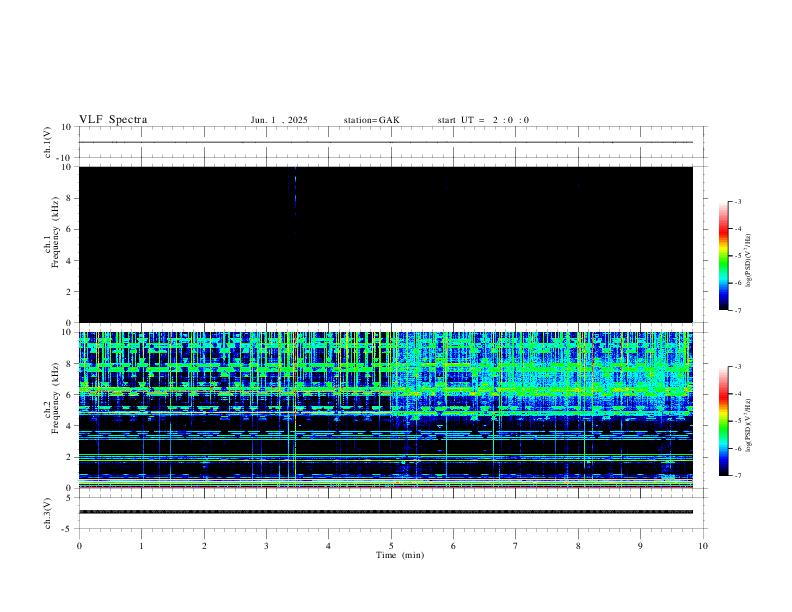This screenshot has width=792, height=612.
Task: Click the '-3' value on ch.1 colorbar
Action: (737, 201)
